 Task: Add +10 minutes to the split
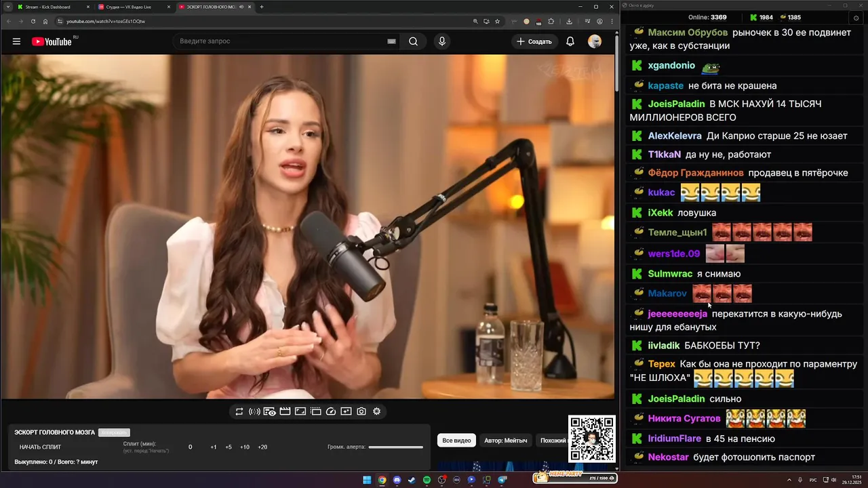[x=245, y=447]
